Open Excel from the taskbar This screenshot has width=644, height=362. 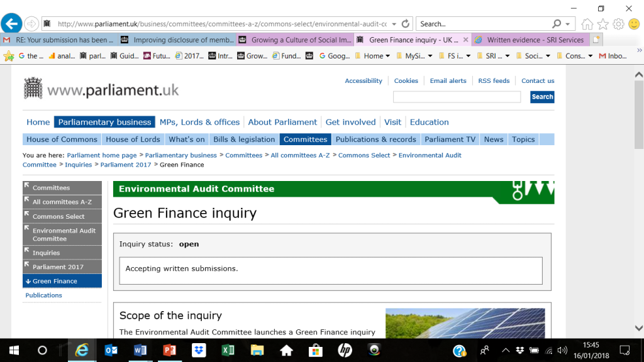pyautogui.click(x=228, y=351)
